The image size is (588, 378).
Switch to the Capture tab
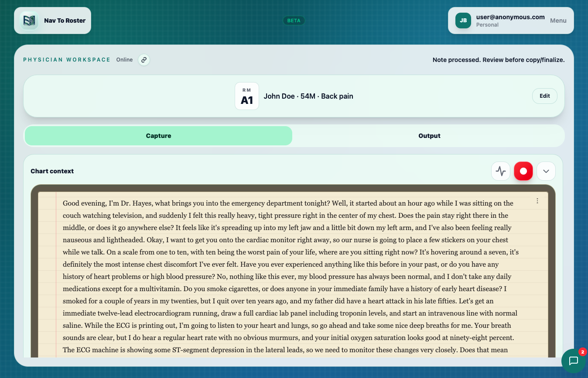tap(158, 136)
